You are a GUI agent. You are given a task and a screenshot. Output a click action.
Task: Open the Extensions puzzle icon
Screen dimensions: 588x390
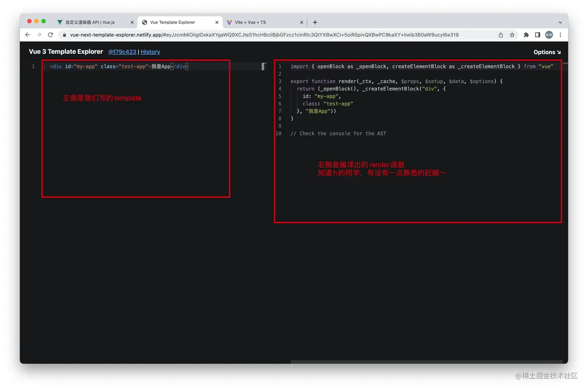526,35
